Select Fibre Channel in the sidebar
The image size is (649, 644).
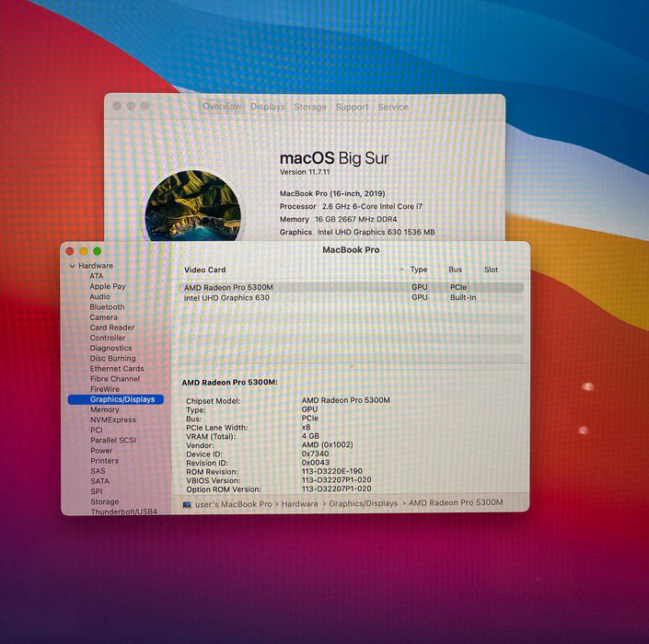[x=115, y=379]
